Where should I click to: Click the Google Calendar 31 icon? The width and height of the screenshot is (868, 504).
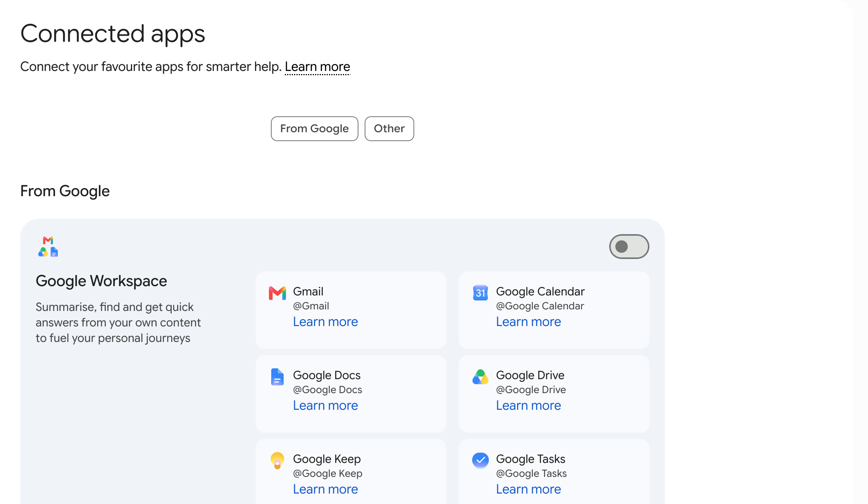pos(480,293)
